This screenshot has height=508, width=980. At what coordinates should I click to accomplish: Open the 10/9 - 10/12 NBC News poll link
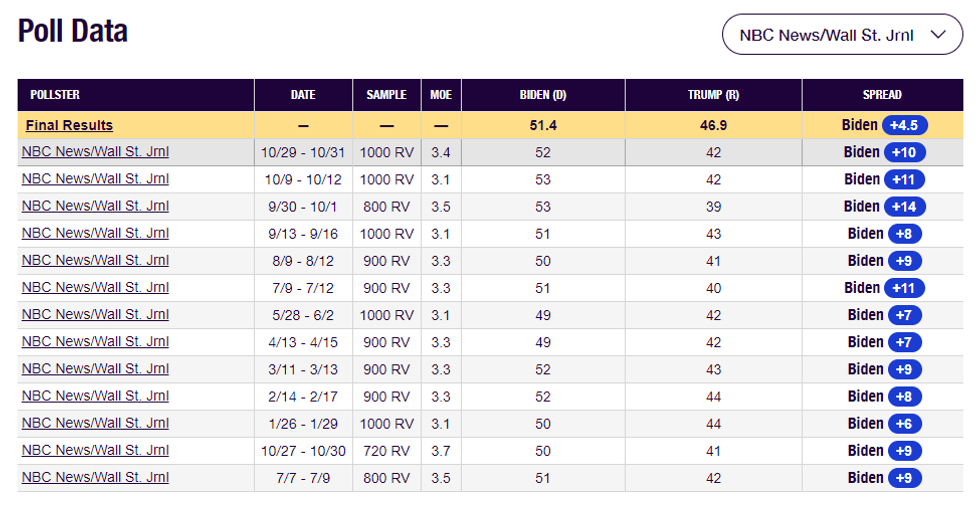point(95,179)
